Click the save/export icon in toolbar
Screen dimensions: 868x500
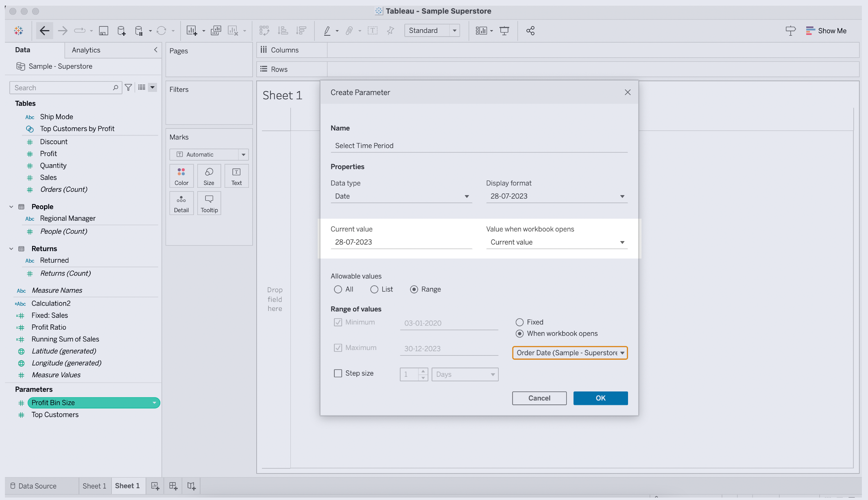pyautogui.click(x=103, y=30)
